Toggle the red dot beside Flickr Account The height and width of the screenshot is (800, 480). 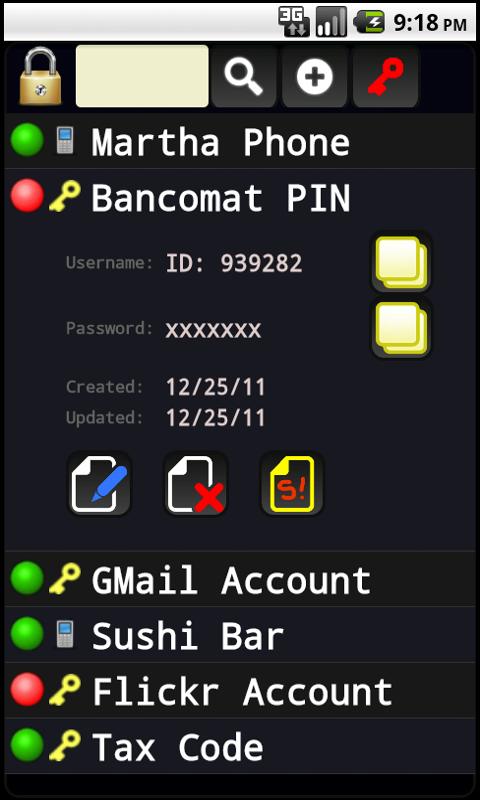click(x=27, y=689)
